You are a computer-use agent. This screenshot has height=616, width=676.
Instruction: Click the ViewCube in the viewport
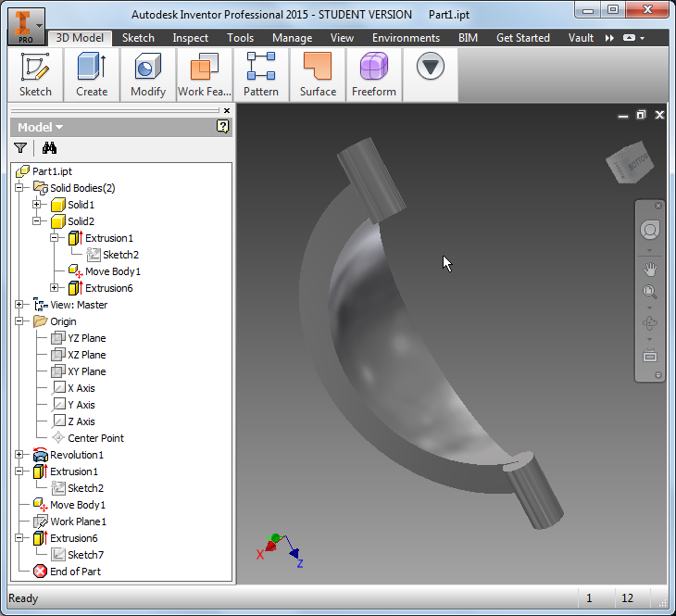coord(630,162)
